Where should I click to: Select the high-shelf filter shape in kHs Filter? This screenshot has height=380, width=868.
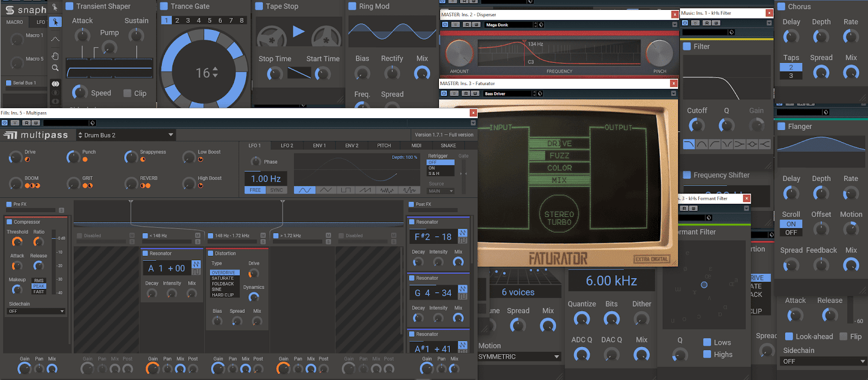(x=764, y=144)
